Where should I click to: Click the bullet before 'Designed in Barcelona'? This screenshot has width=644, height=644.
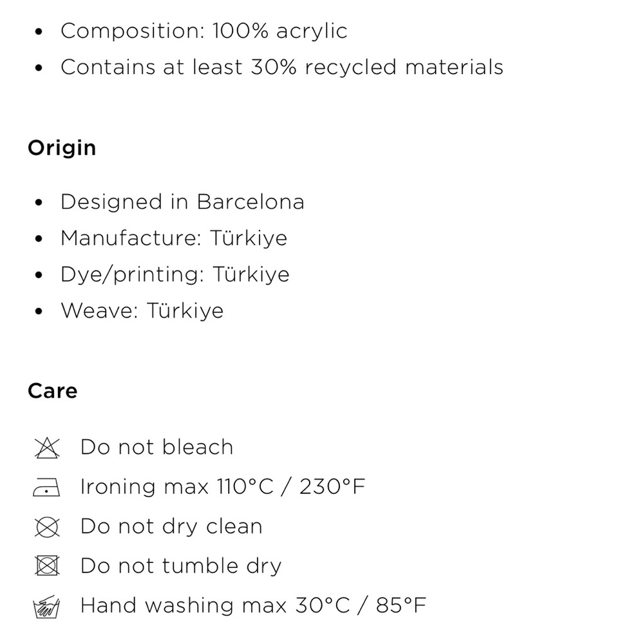[x=39, y=203]
